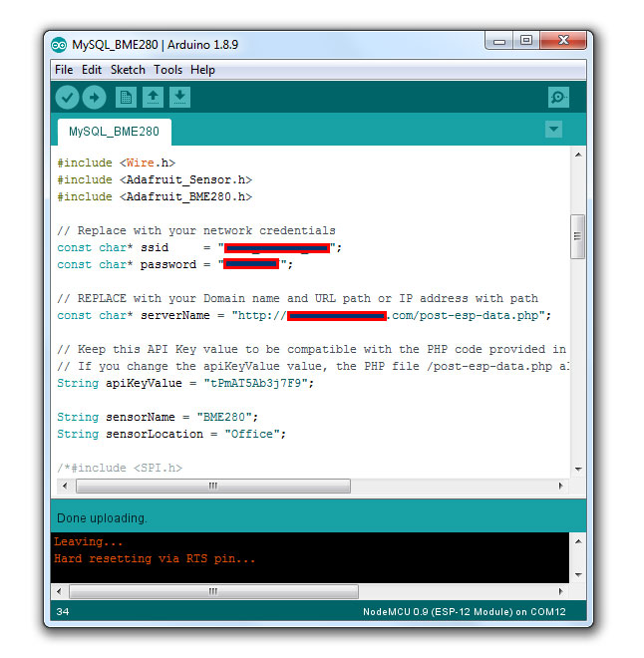644x658 pixels.
Task: Open the Tools menu
Action: (x=167, y=70)
